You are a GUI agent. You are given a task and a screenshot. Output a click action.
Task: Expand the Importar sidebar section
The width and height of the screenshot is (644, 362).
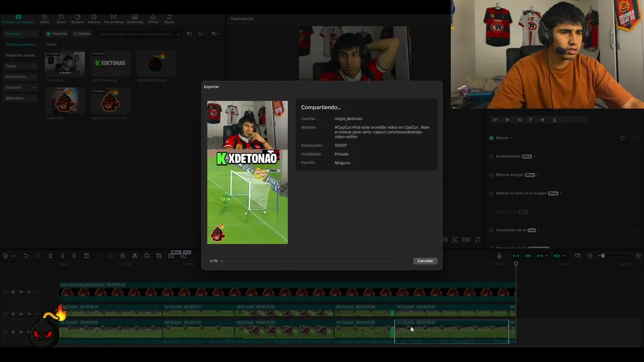20,34
